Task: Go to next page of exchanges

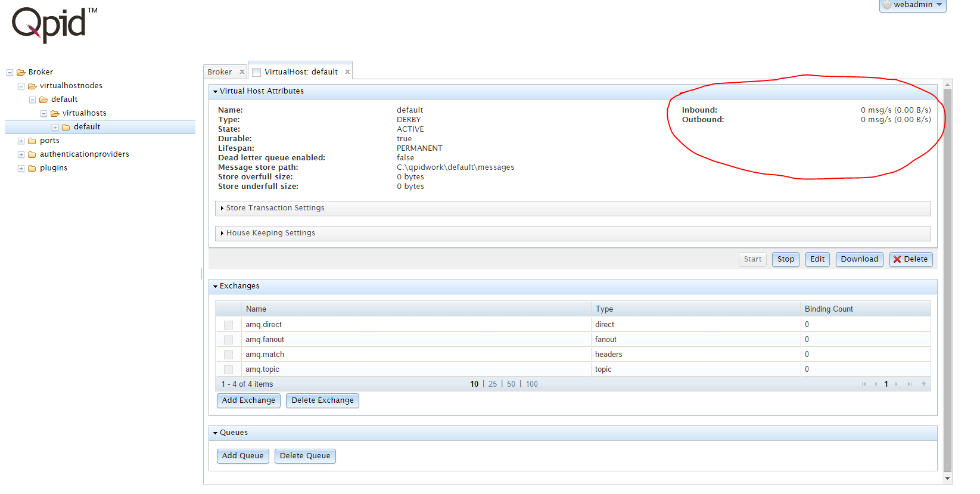Action: 897,384
